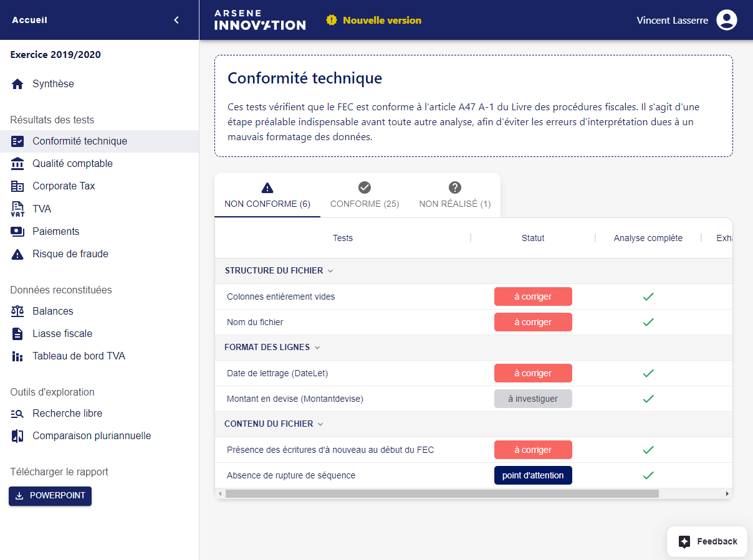Image resolution: width=753 pixels, height=560 pixels.
Task: Collapse the CONTENU DU FICHIER section
Action: pos(320,424)
